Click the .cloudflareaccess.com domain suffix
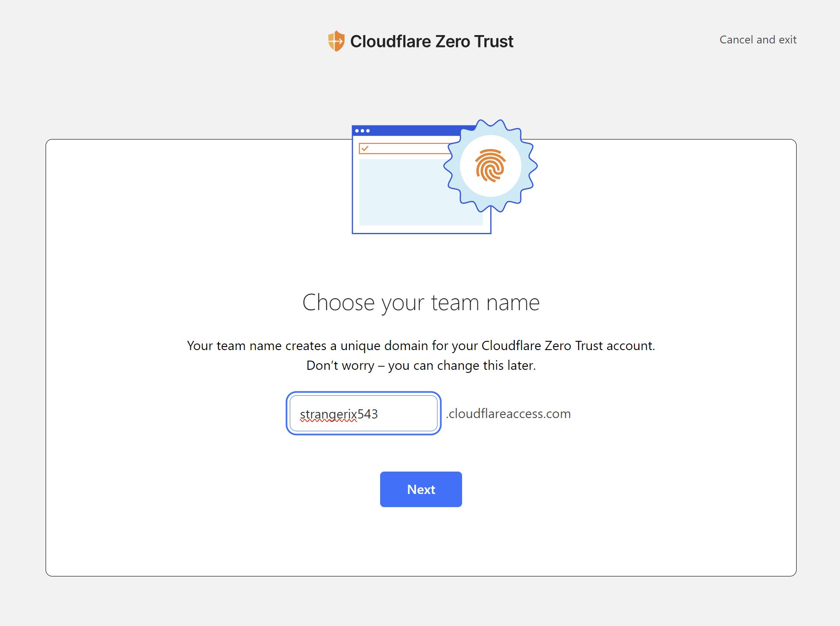The height and width of the screenshot is (626, 840). [x=509, y=414]
